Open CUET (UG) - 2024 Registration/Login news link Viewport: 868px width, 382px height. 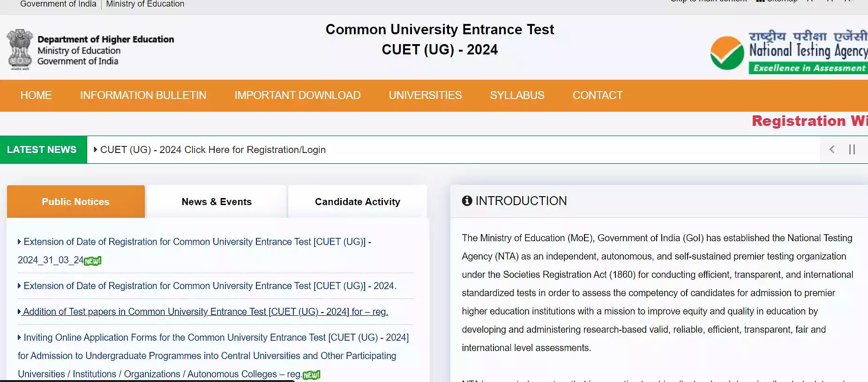213,150
